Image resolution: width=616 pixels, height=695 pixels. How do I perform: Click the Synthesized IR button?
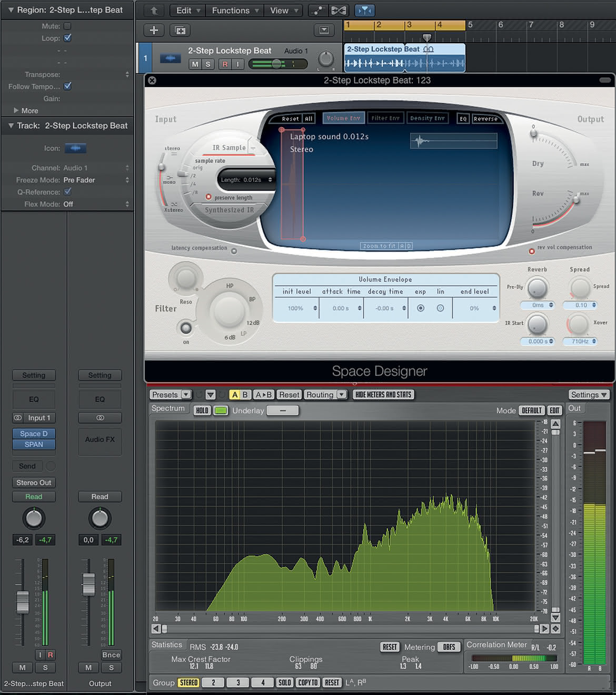[229, 210]
